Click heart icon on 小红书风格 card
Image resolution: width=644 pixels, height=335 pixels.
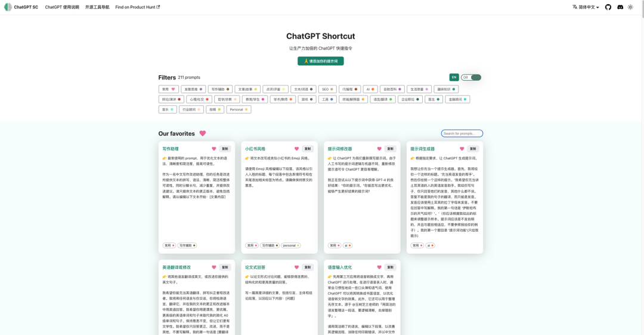coord(296,149)
